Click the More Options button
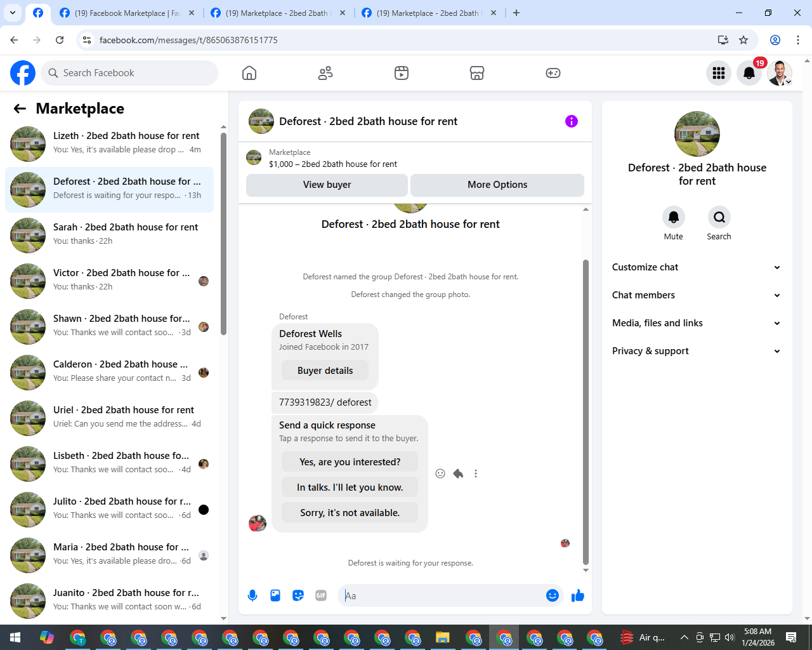 pos(497,185)
